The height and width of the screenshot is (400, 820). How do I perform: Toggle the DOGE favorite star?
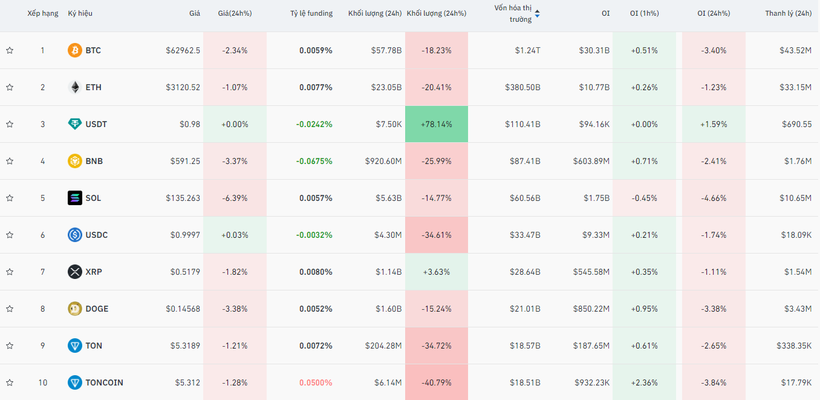coord(9,309)
